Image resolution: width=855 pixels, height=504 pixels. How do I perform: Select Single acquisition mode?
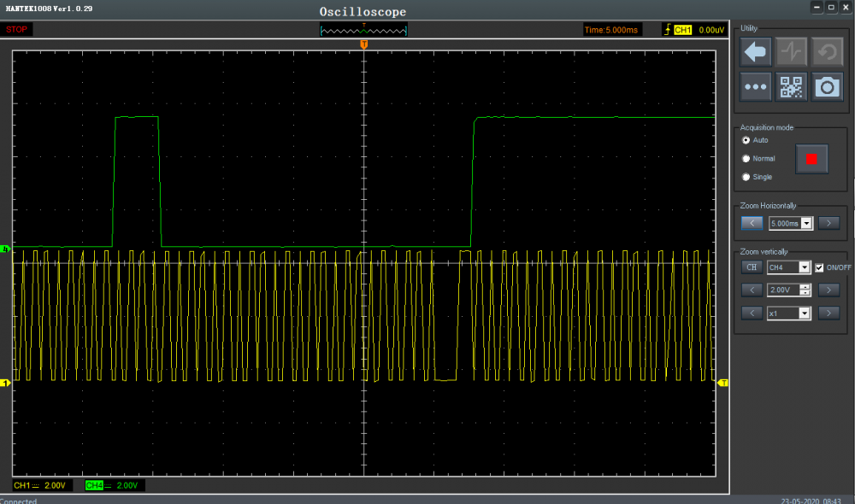[x=746, y=177]
